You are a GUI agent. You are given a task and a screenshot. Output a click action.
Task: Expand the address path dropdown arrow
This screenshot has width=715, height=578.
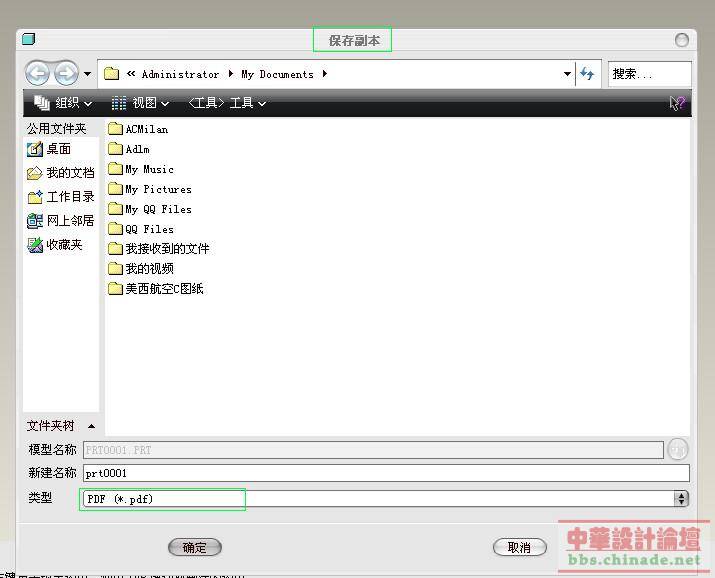(567, 74)
